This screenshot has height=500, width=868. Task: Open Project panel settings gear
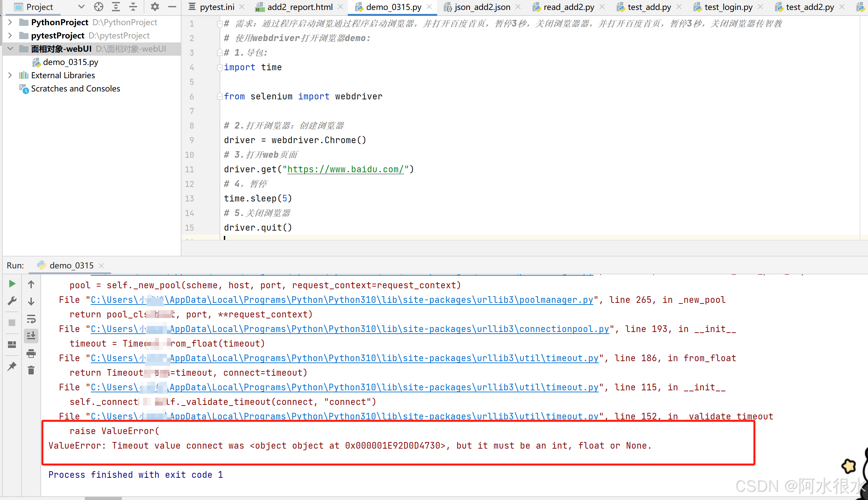pyautogui.click(x=155, y=7)
